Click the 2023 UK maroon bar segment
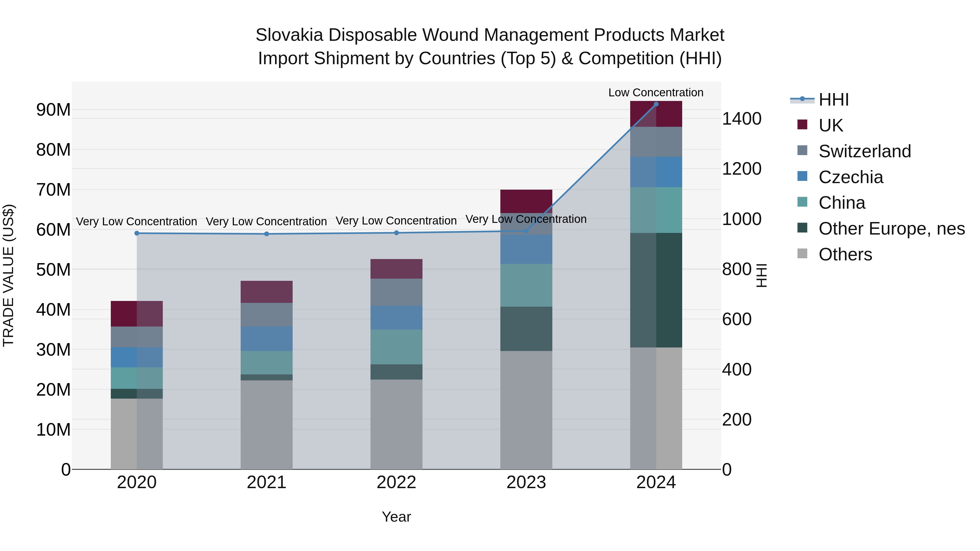980x551 pixels. point(526,202)
